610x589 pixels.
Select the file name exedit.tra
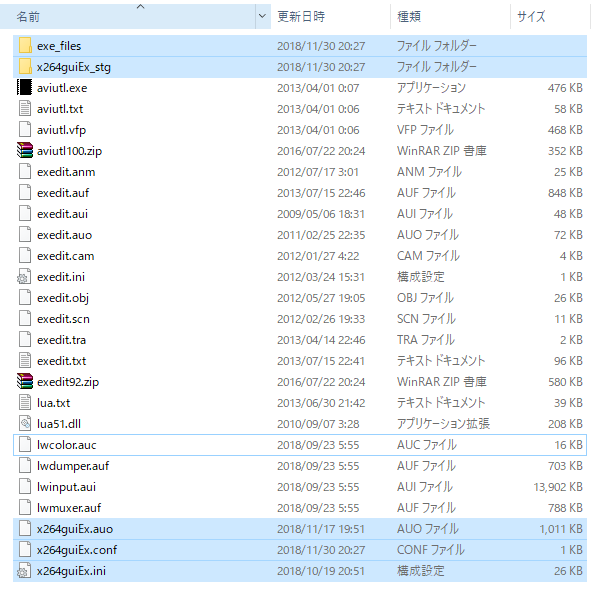[x=61, y=340]
